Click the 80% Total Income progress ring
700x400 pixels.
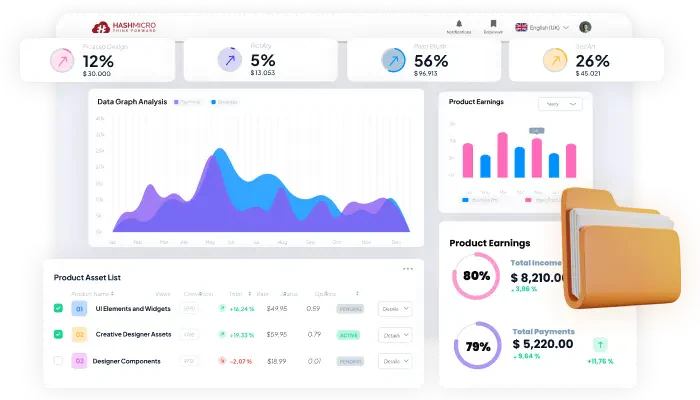[x=476, y=276]
